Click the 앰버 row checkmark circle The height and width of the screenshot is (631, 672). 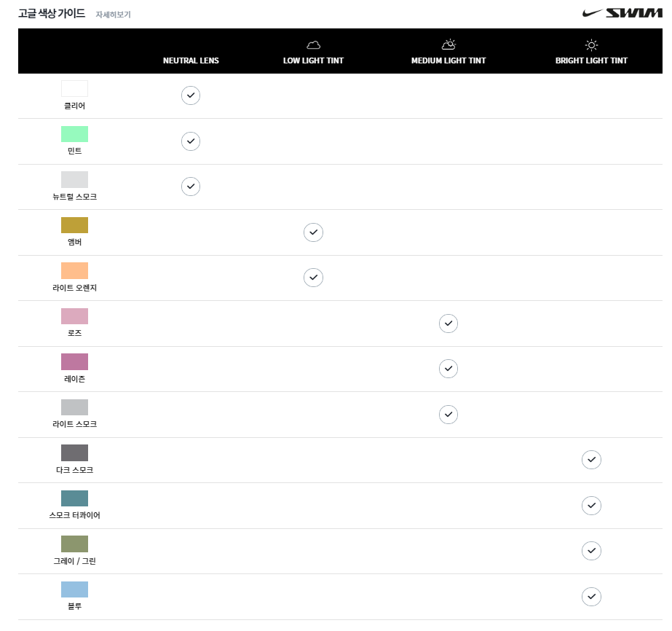313,232
